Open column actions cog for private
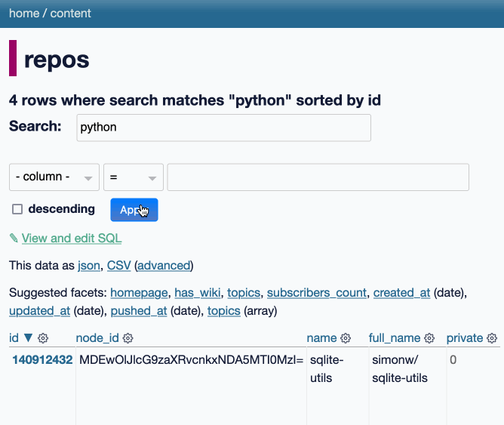Viewport: 504px width, 425px height. point(492,338)
